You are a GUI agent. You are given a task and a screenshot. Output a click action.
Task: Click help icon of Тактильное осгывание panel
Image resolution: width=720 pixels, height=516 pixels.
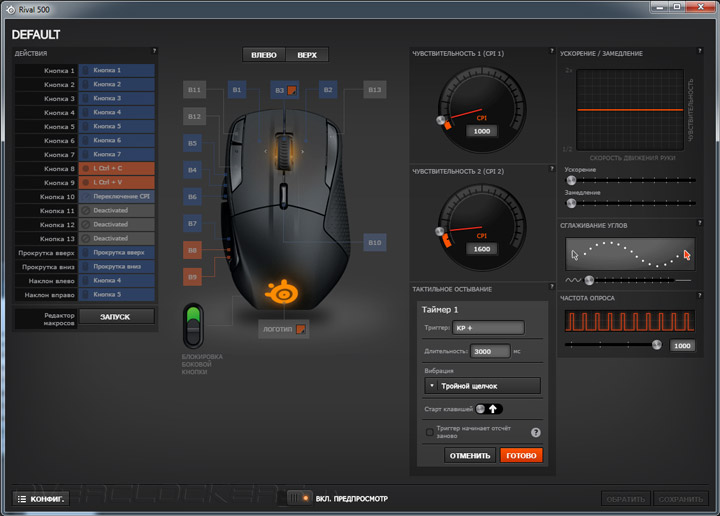pos(552,287)
